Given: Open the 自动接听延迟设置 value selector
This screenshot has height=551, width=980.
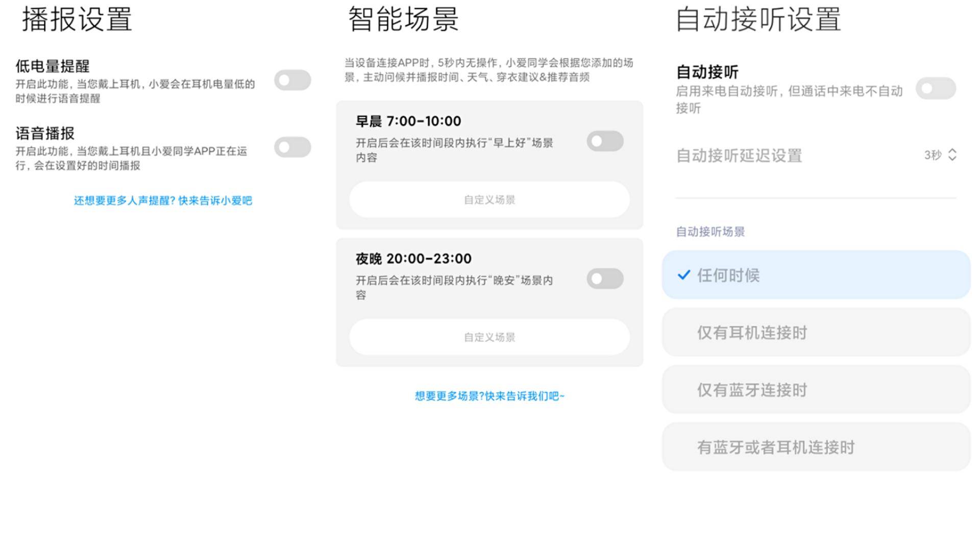Looking at the screenshot, I should coord(938,156).
